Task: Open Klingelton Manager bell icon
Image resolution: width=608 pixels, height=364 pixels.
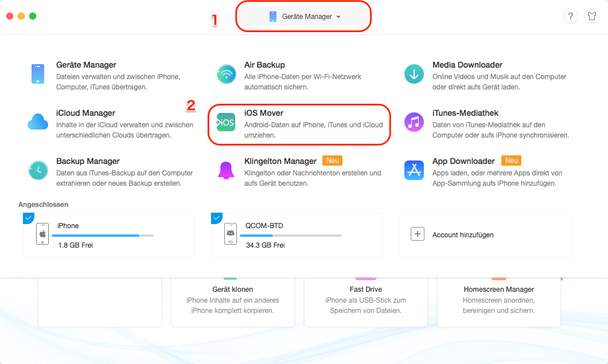Action: pyautogui.click(x=225, y=170)
